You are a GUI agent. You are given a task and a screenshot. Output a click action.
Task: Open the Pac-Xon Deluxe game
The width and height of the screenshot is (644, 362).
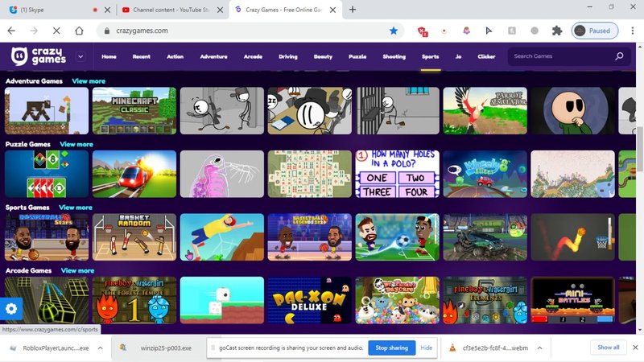click(x=310, y=300)
